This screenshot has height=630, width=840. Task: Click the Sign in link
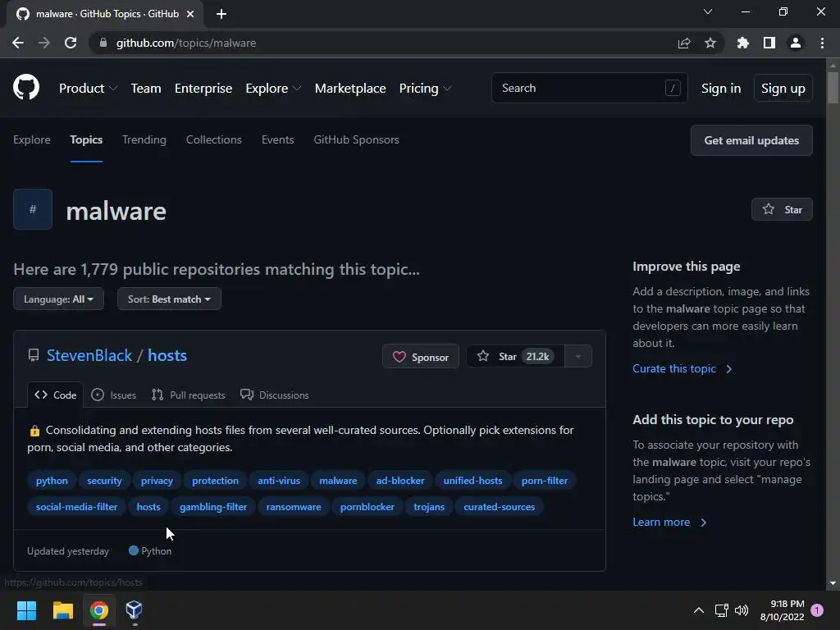click(x=721, y=89)
